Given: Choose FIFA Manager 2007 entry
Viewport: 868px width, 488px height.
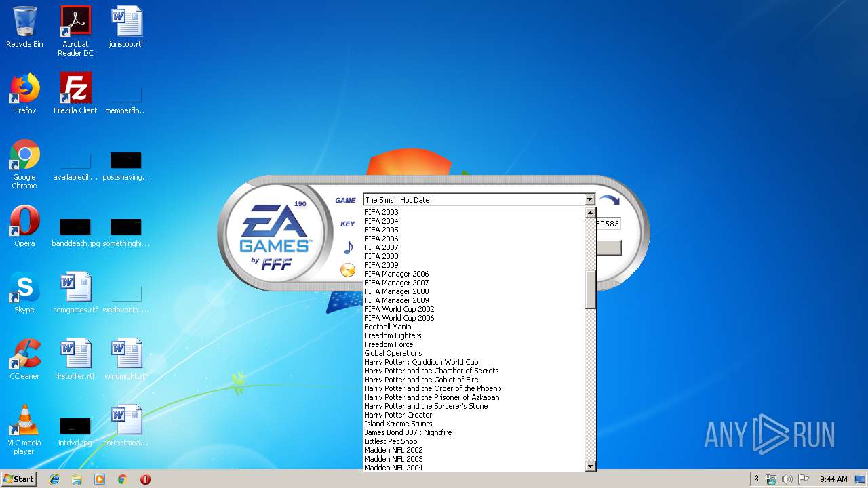Looking at the screenshot, I should click(x=473, y=283).
